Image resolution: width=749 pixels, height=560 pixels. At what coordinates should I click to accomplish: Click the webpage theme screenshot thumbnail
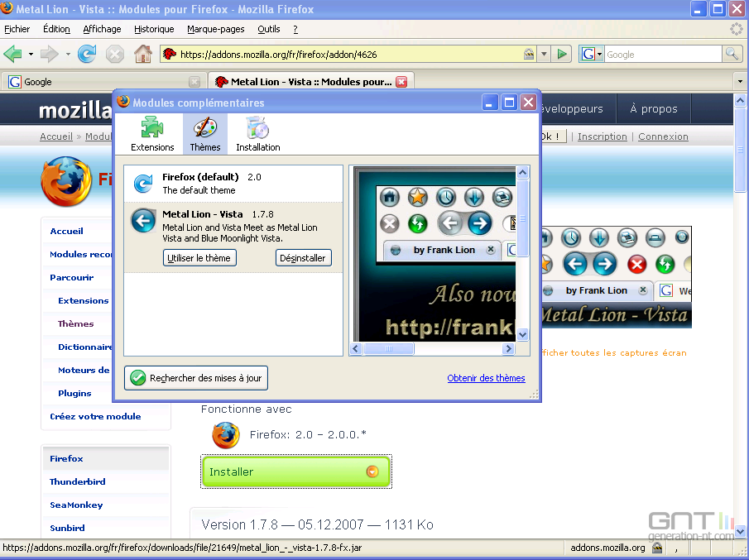click(617, 277)
